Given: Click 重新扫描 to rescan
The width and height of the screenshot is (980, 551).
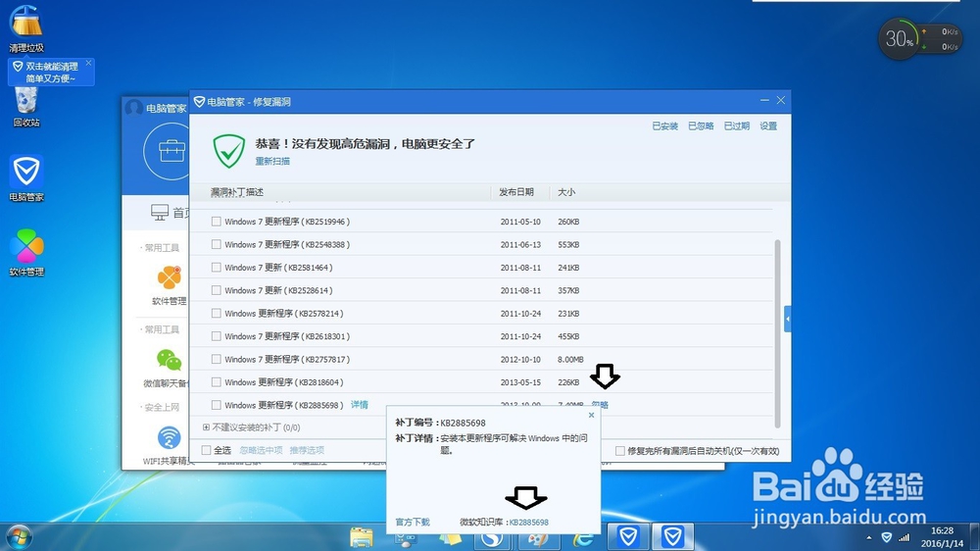Looking at the screenshot, I should tap(272, 162).
